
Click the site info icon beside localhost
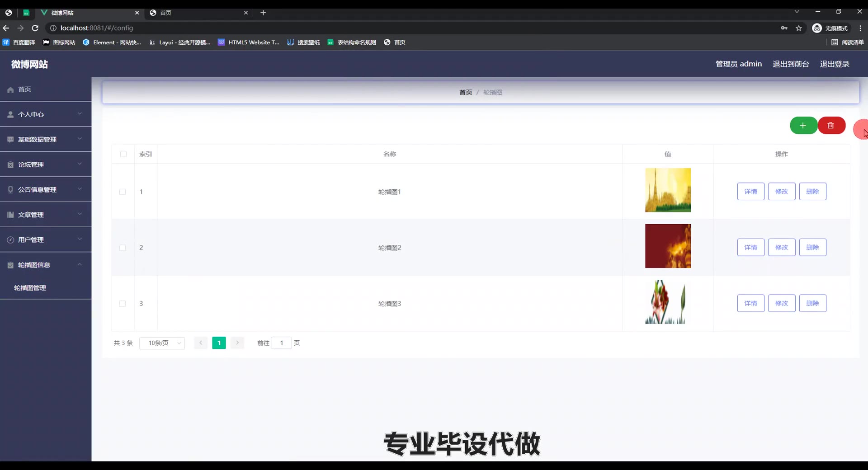click(53, 28)
